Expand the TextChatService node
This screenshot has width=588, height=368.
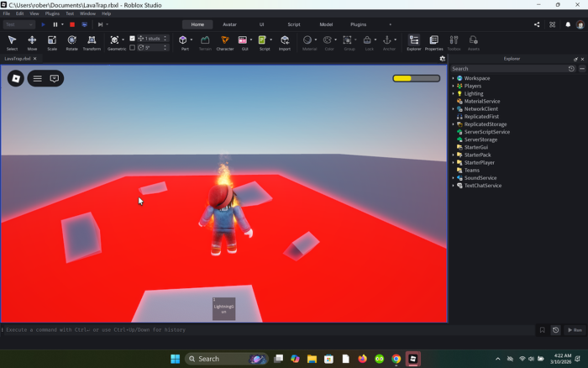[453, 186]
